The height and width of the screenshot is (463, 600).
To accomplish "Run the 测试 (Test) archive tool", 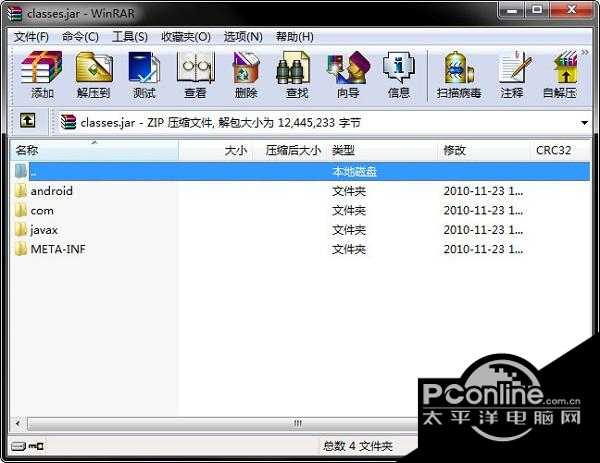I will tap(144, 68).
